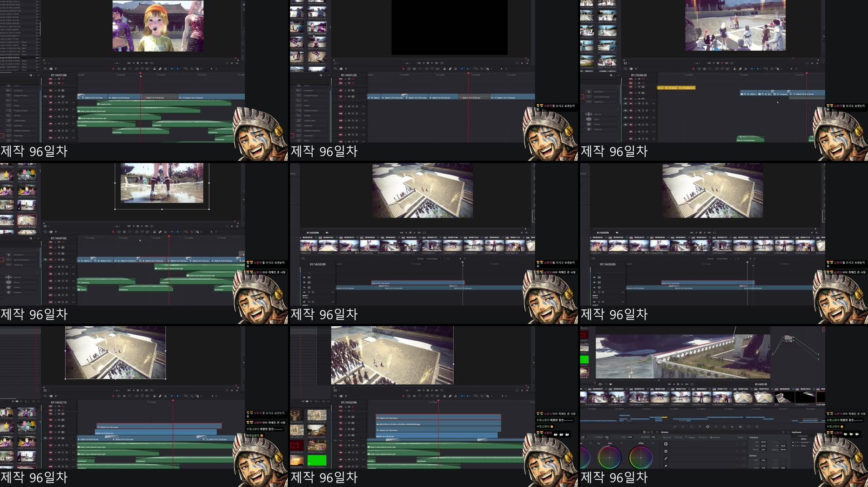
Task: Click the Delete button in the Window palette
Action: (x=740, y=437)
